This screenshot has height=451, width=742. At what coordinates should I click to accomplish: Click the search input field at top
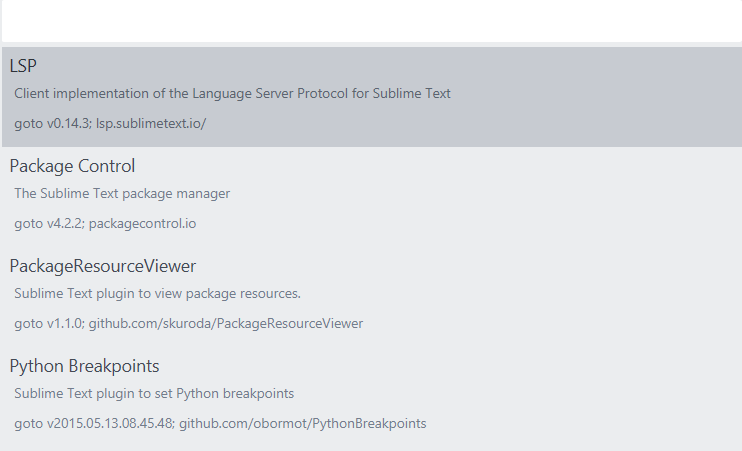tap(370, 20)
